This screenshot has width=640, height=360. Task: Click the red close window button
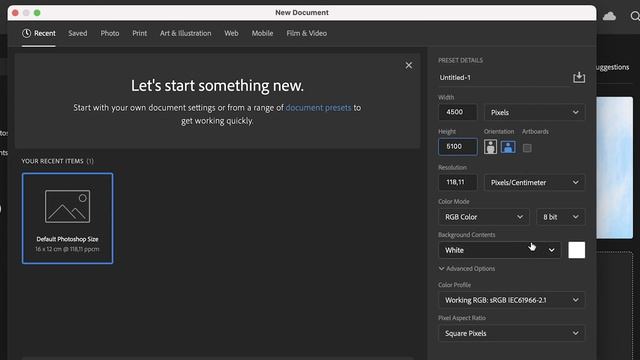(15, 13)
